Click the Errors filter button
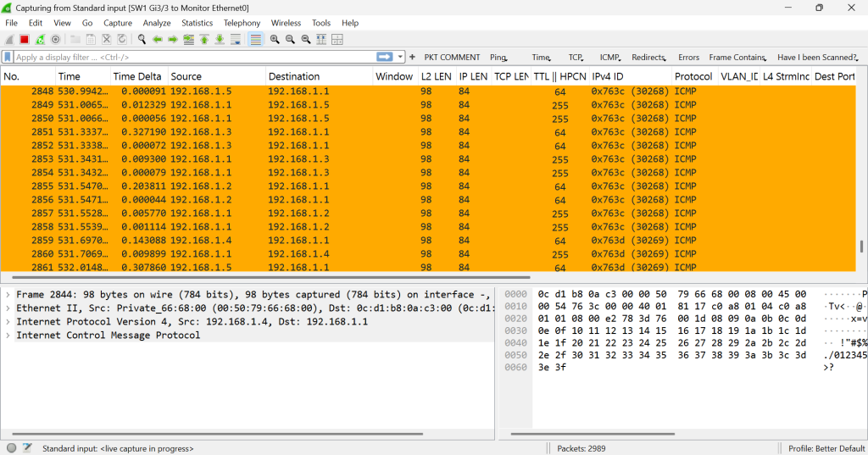The width and height of the screenshot is (868, 455). pyautogui.click(x=688, y=58)
